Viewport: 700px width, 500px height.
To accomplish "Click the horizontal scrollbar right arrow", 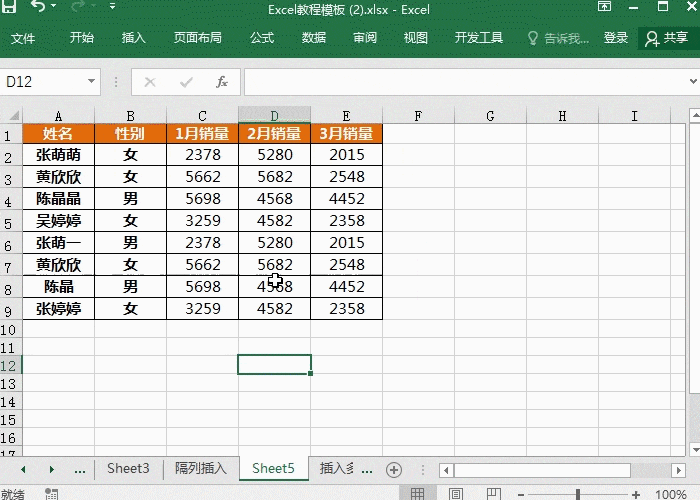I will pyautogui.click(x=679, y=470).
